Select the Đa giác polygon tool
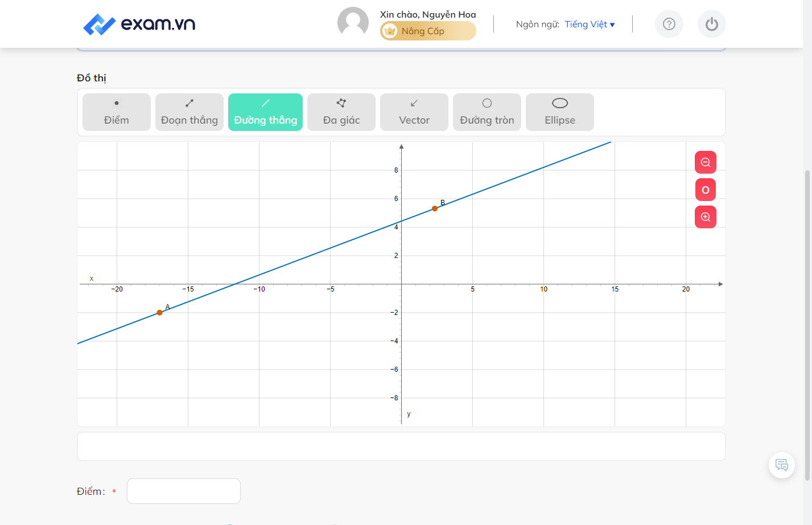The image size is (812, 525). [341, 112]
